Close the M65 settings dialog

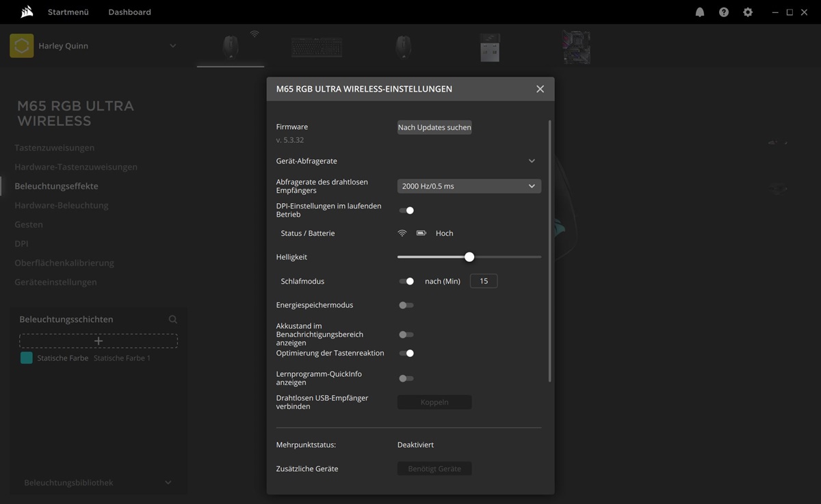coord(540,89)
